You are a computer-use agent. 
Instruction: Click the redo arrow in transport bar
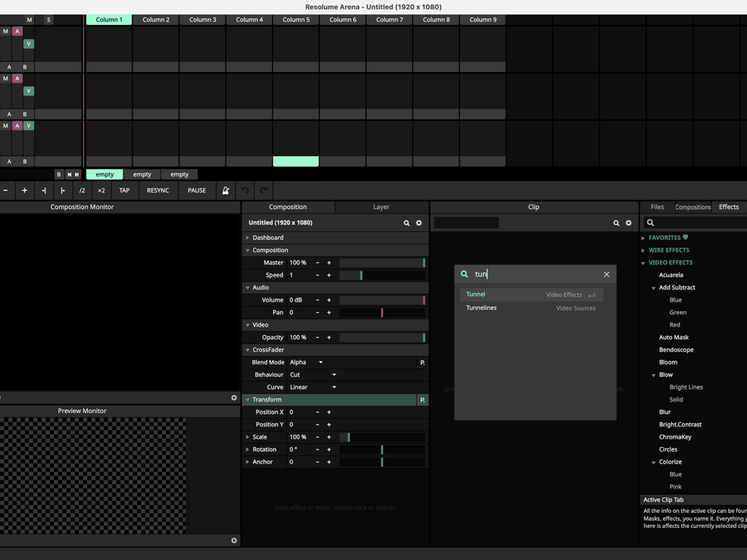(x=264, y=190)
